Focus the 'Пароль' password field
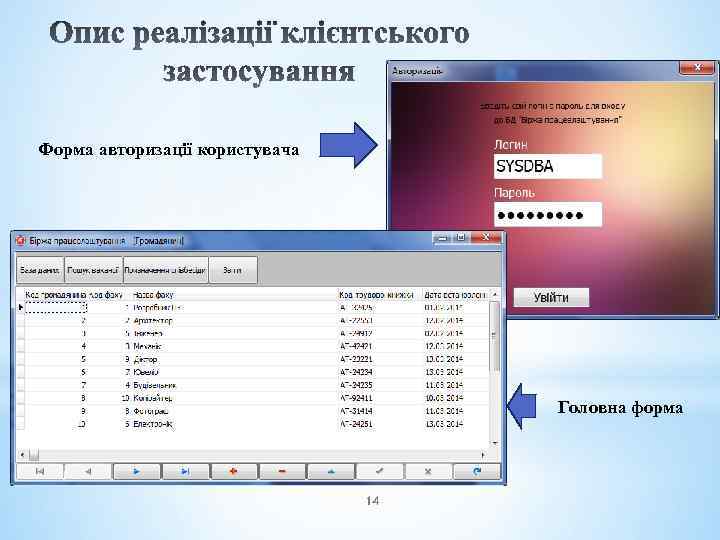 [x=548, y=214]
